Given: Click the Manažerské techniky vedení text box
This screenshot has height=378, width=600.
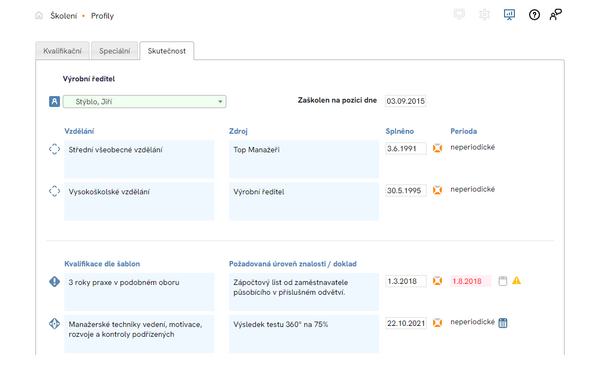Looking at the screenshot, I should click(x=139, y=334).
